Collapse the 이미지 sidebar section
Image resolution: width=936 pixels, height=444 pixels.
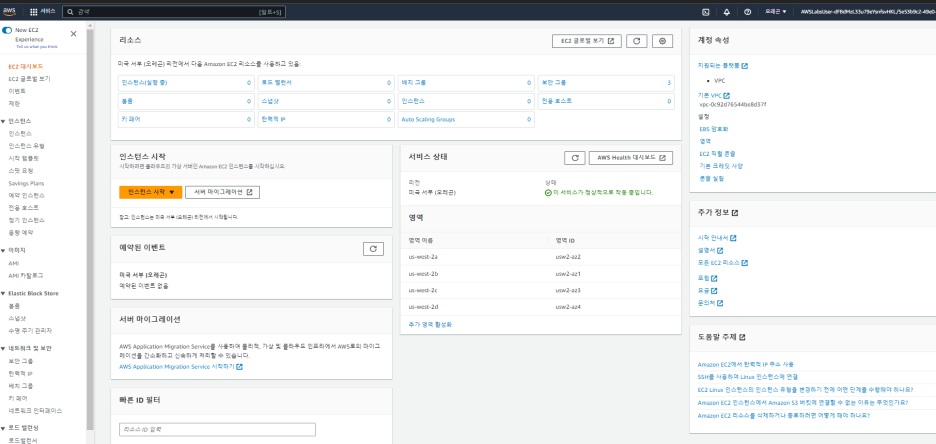pyautogui.click(x=4, y=251)
